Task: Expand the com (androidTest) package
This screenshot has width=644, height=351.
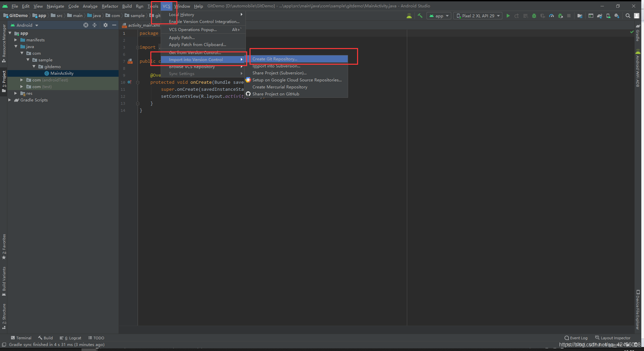Action: pyautogui.click(x=22, y=80)
